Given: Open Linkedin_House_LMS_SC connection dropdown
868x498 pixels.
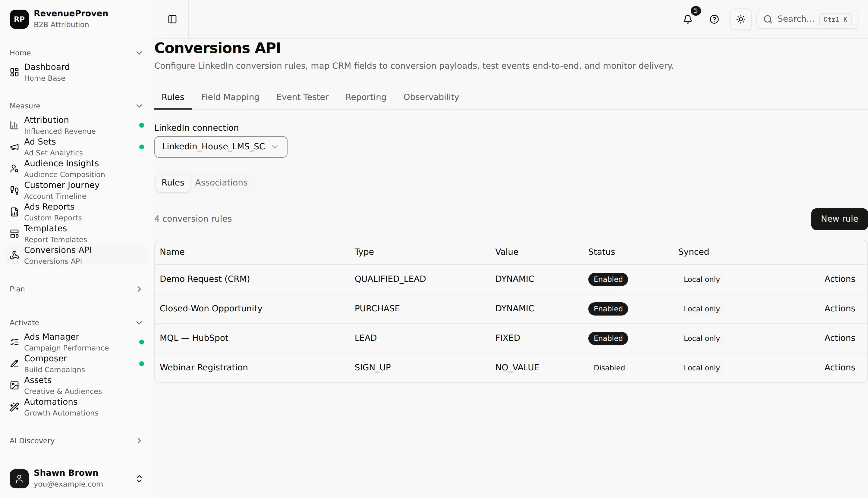Looking at the screenshot, I should 221,147.
